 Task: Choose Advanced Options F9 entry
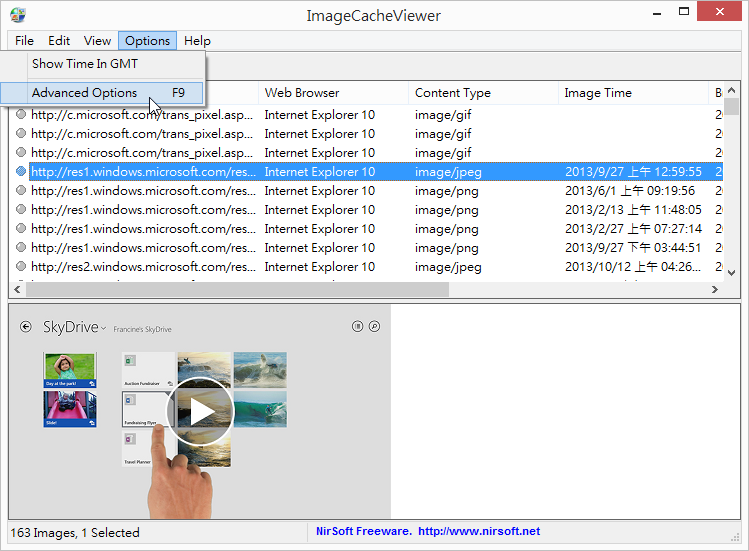102,93
